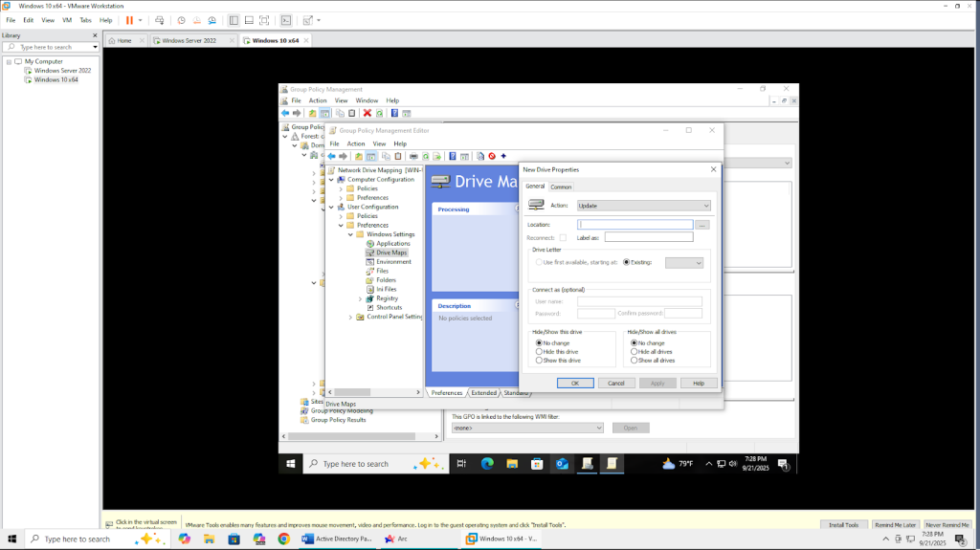Click the Registry icon in the tree
This screenshot has height=550, width=980.
[x=369, y=298]
